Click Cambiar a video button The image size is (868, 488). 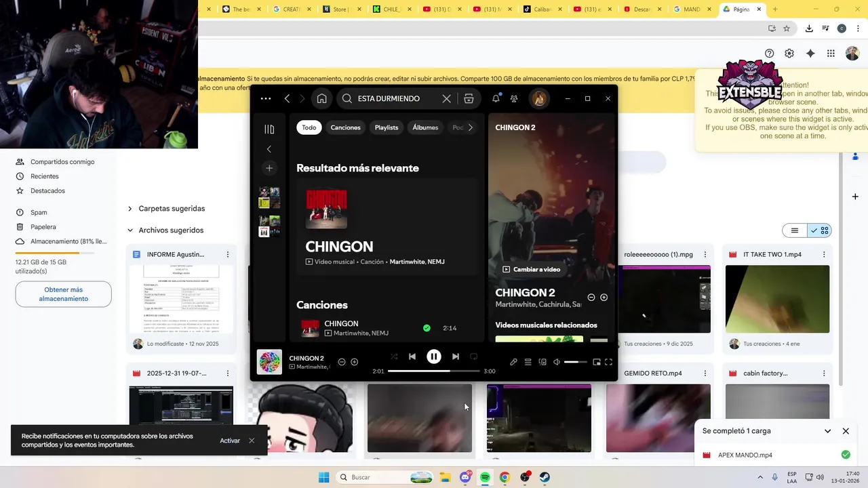[x=531, y=269]
